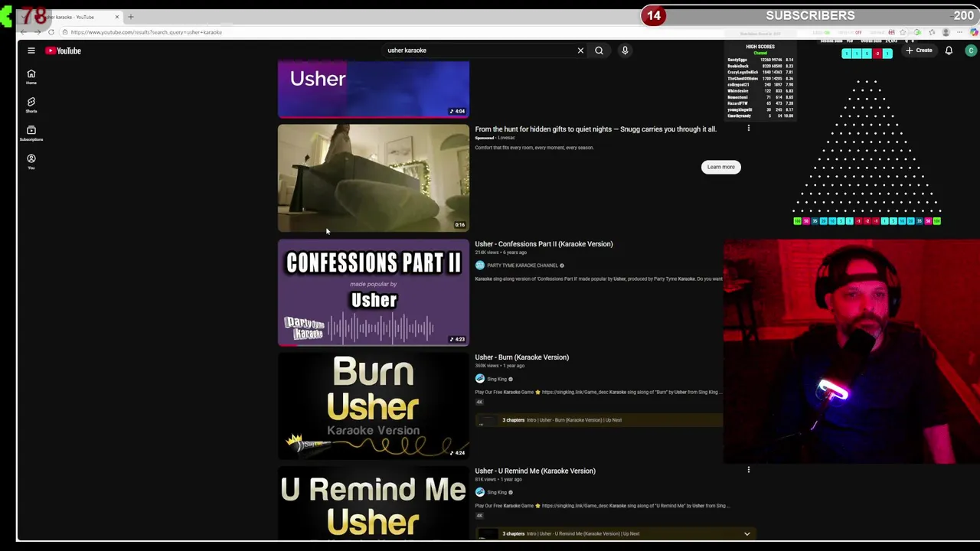Open the Snugg sponsored ad title

tap(596, 129)
